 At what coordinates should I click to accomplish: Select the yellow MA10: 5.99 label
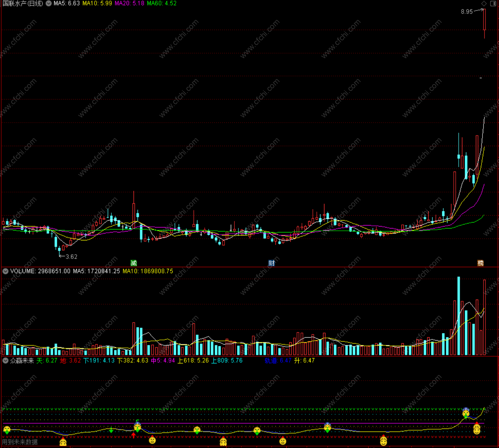tap(97, 3)
